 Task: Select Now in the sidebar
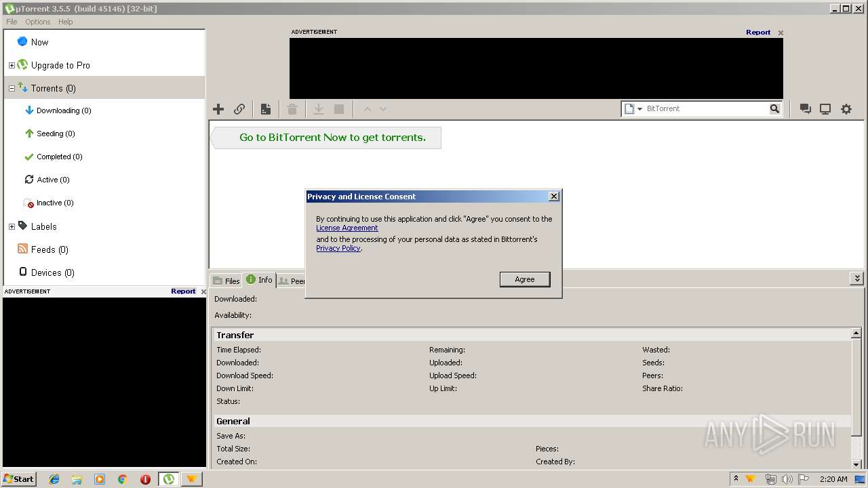click(x=104, y=42)
